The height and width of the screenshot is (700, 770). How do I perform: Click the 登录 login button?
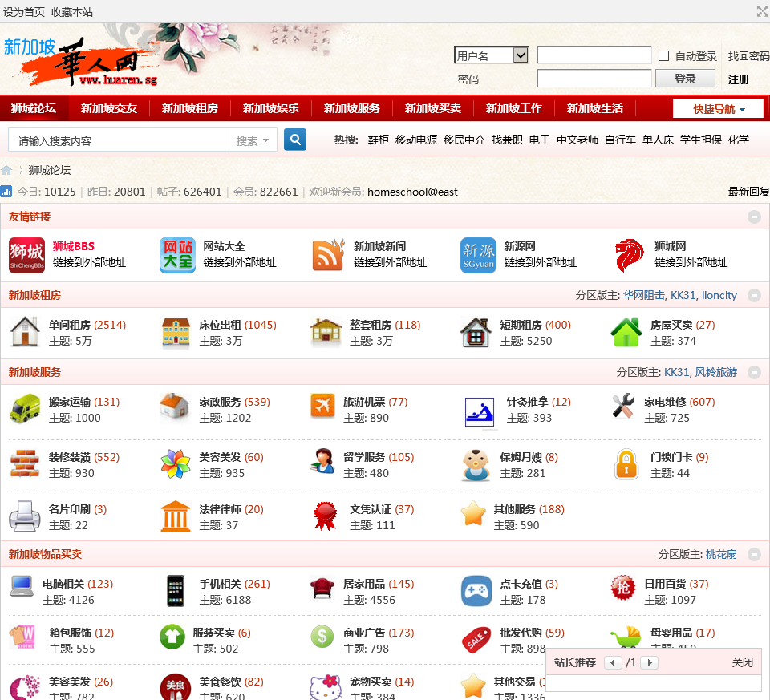685,79
